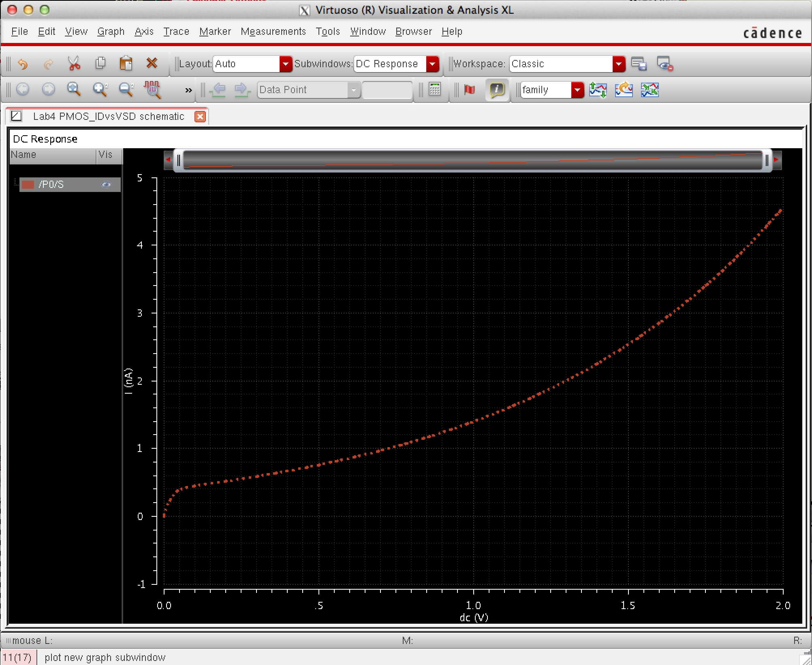Click the dc (V) x-axis label
This screenshot has height=665, width=812.
[474, 617]
